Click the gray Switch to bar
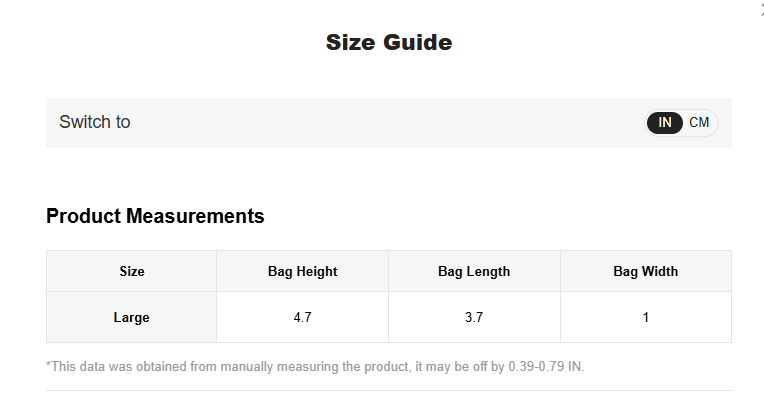 (389, 123)
